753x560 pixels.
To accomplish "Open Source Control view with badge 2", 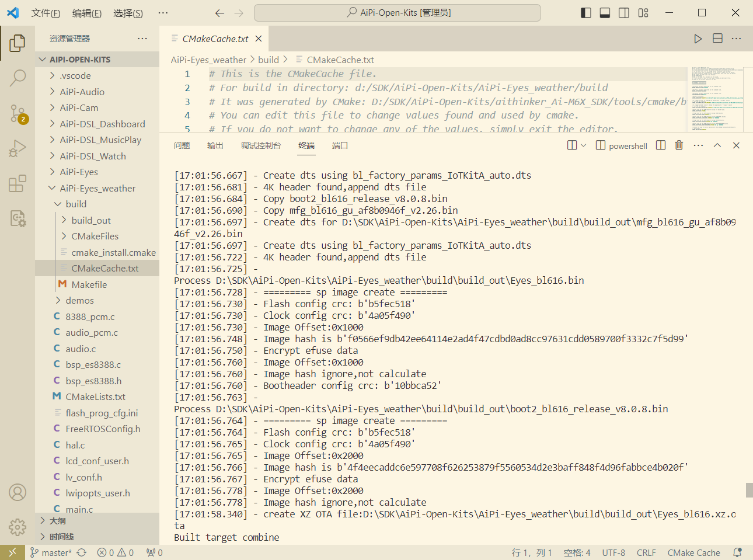I will coord(18,113).
